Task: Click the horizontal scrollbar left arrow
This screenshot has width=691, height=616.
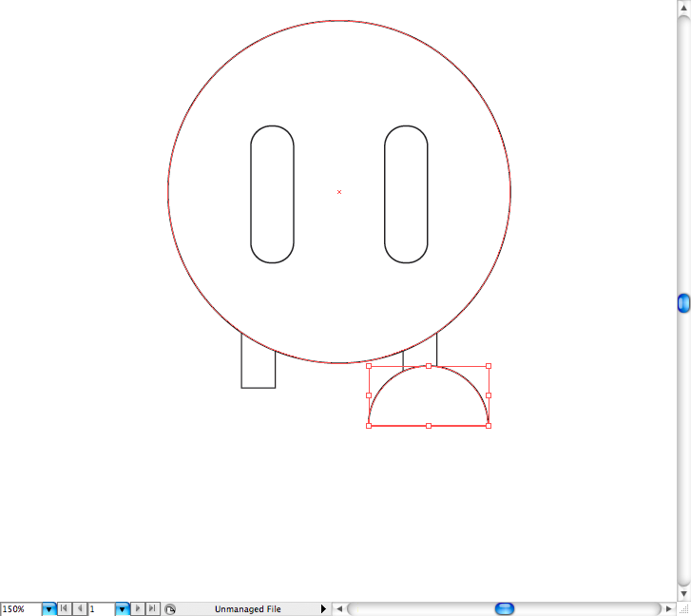Action: point(339,608)
